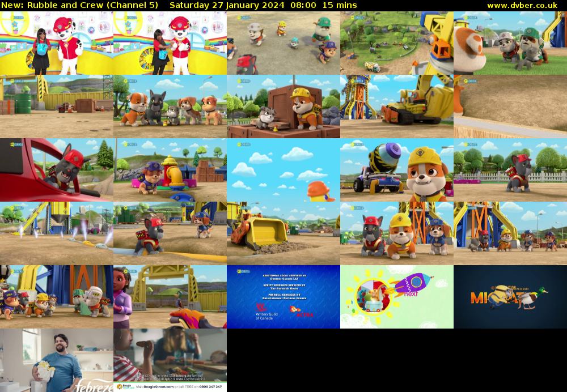This screenshot has height=392, width=567.
Task: Open the Febreze advert thumbnail with smiling man
Action: [56, 360]
